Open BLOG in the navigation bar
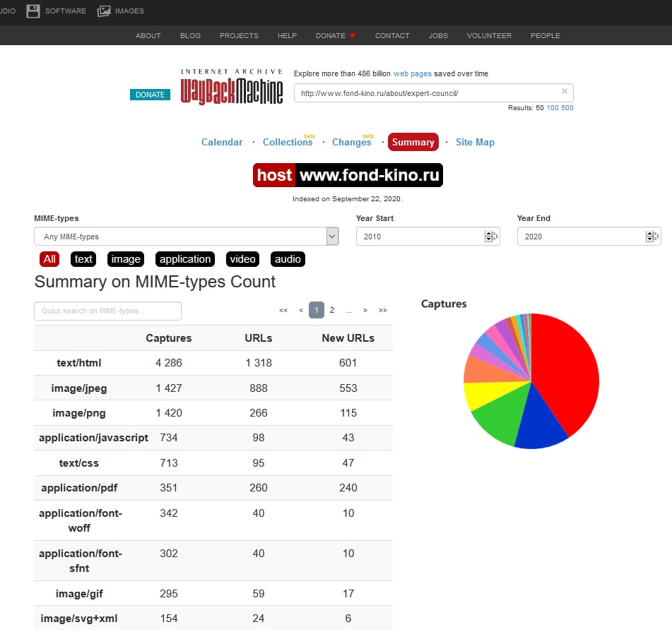 (190, 35)
